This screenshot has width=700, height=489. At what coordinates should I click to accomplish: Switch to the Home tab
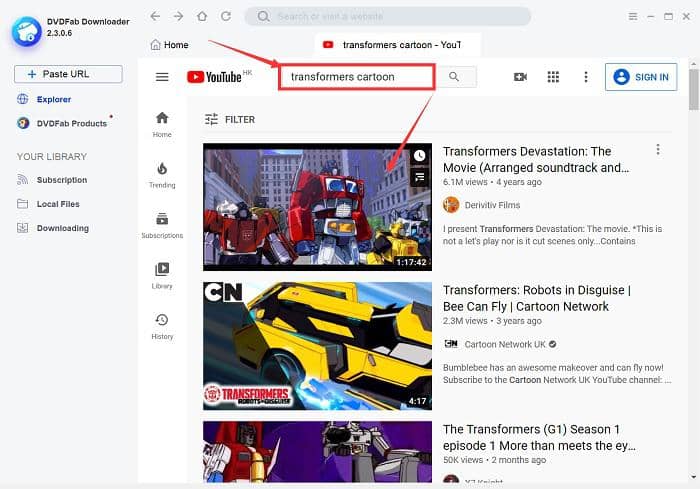(x=170, y=45)
